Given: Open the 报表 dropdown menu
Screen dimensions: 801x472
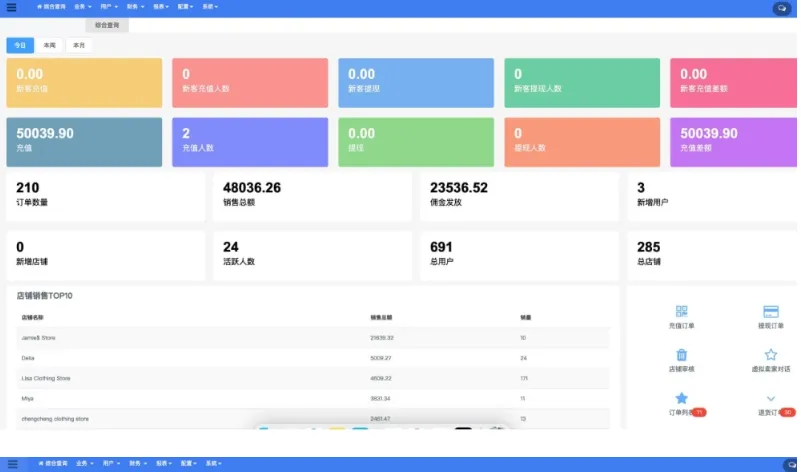Looking at the screenshot, I should (x=163, y=6).
